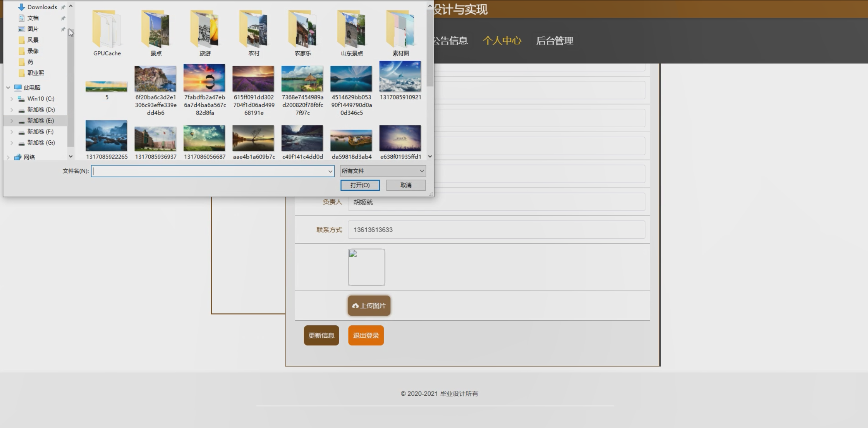Open the GPUCache folder icon

(x=106, y=29)
